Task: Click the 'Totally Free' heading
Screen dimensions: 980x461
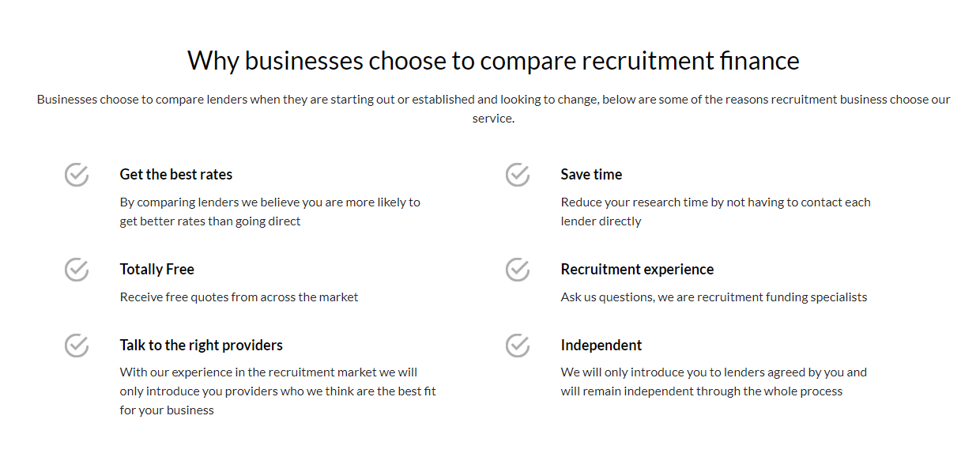Action: tap(157, 270)
